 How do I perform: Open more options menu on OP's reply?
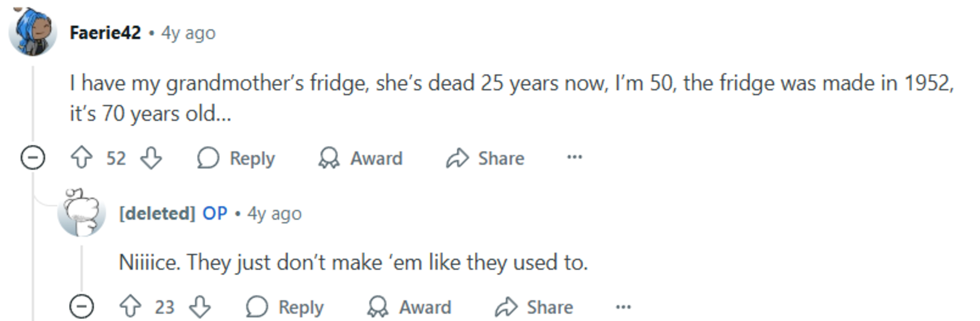point(623,306)
